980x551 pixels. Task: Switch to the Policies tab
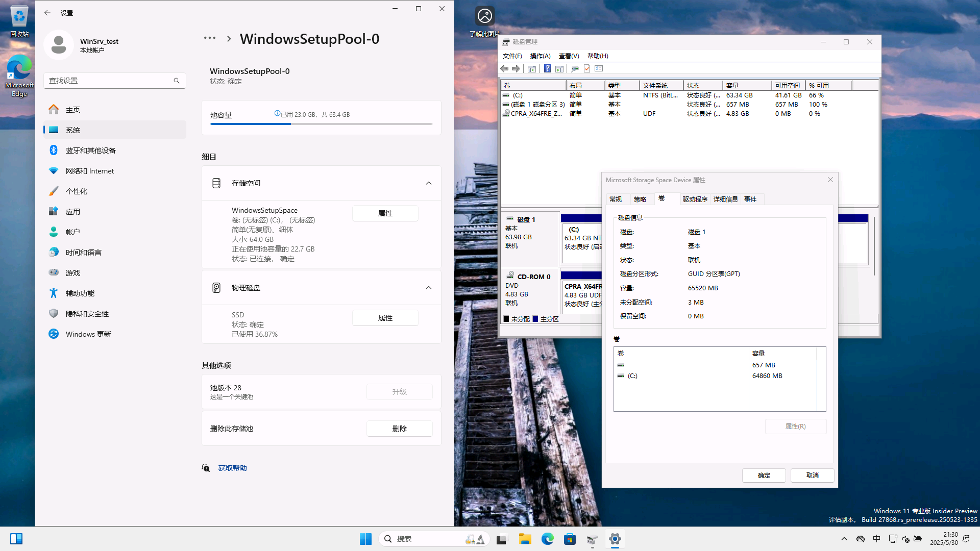point(640,199)
